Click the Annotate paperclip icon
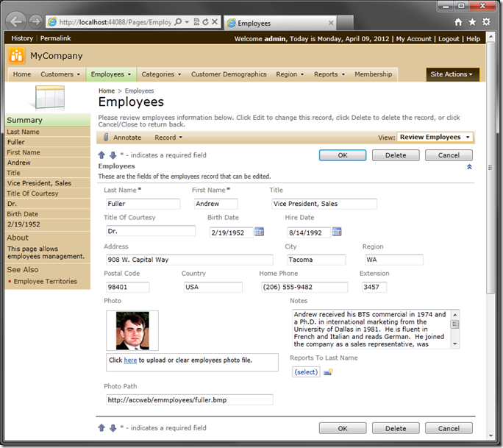 click(106, 138)
